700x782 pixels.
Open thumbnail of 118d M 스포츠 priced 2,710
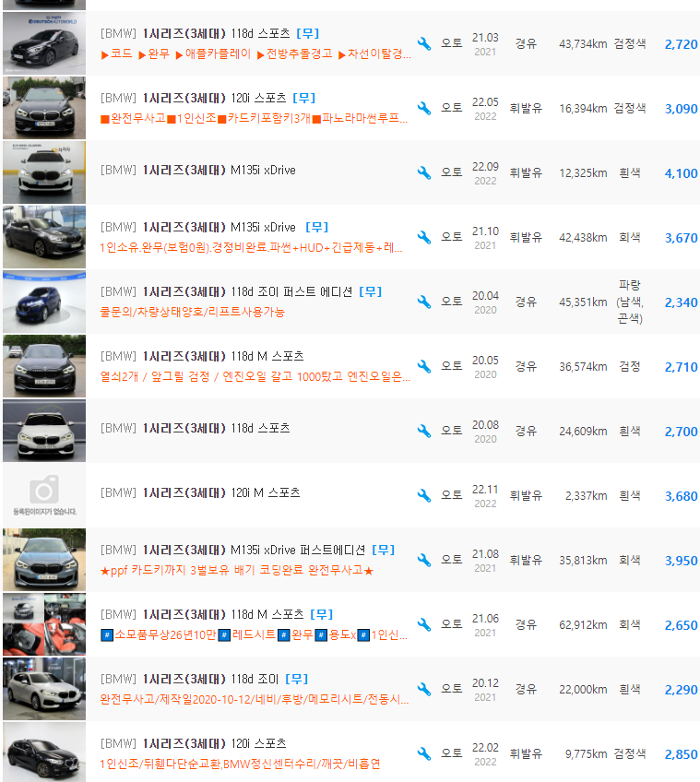[x=44, y=366]
